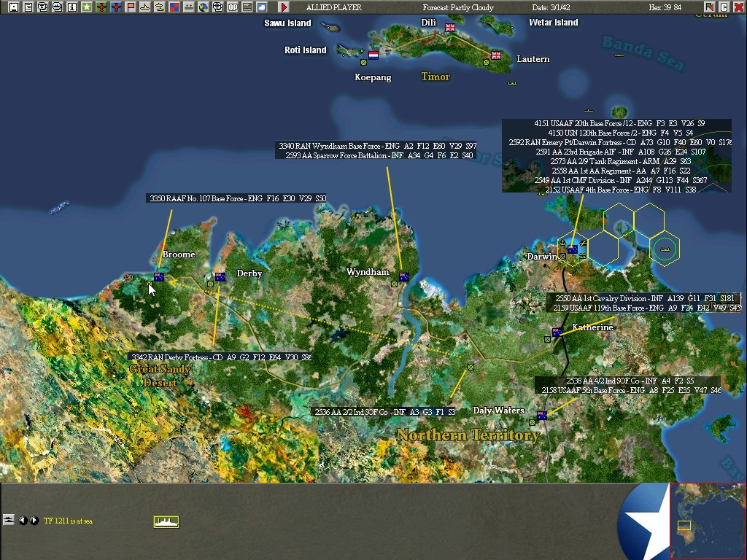Select the Australian flag unit at Katherine
This screenshot has width=747, height=560.
[557, 332]
